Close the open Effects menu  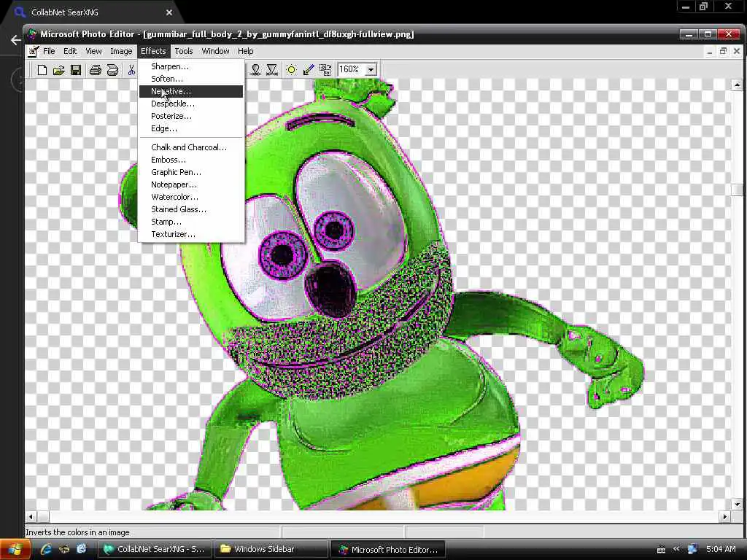[153, 51]
